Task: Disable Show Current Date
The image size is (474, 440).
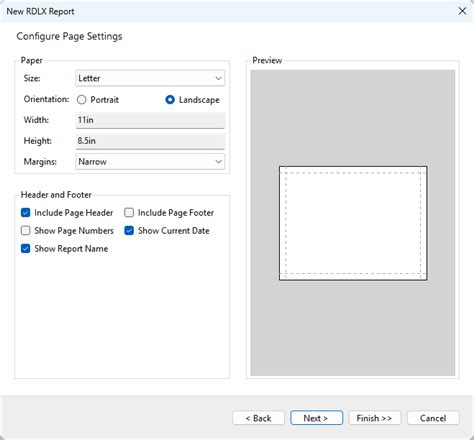Action: (129, 231)
